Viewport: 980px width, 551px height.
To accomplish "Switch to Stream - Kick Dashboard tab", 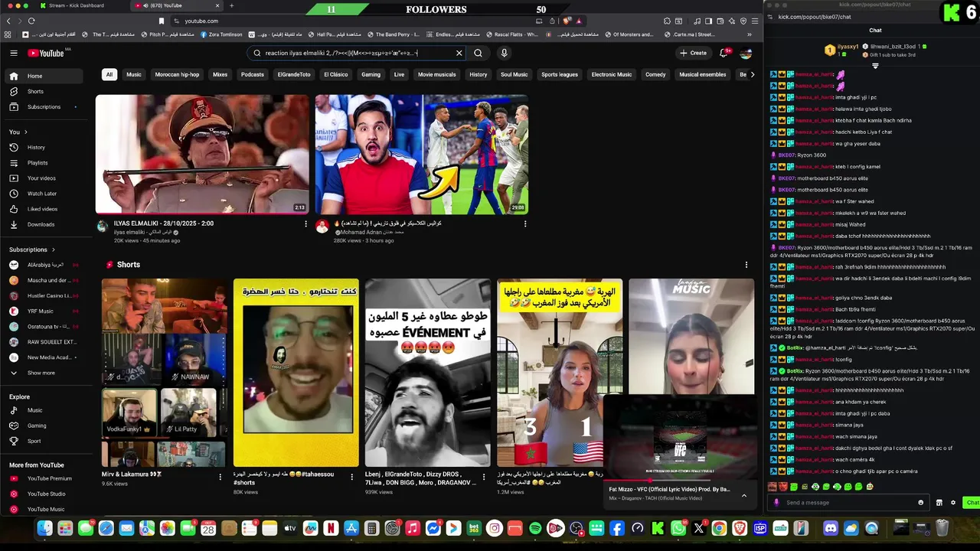I will (80, 5).
